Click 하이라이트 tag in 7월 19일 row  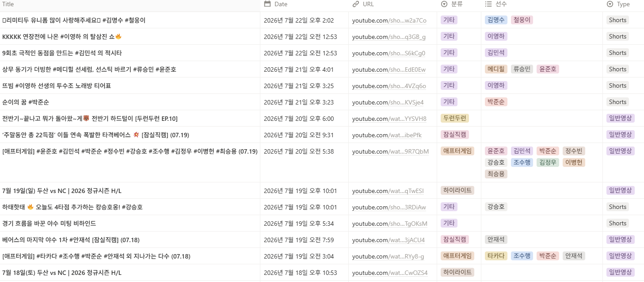point(457,190)
